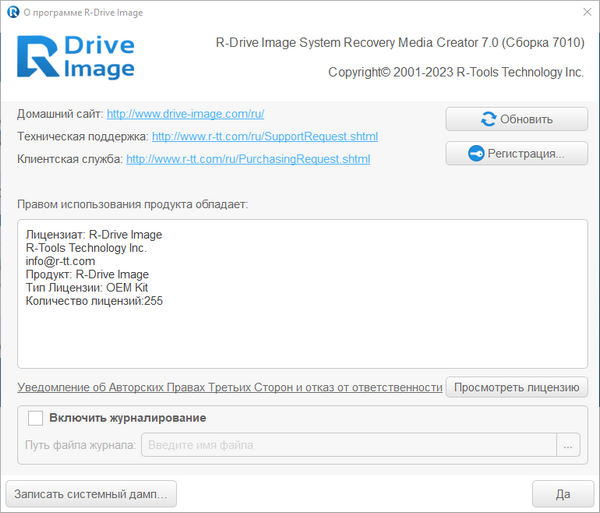Open the PurchasingRequest.shtml customer service link

[x=248, y=159]
